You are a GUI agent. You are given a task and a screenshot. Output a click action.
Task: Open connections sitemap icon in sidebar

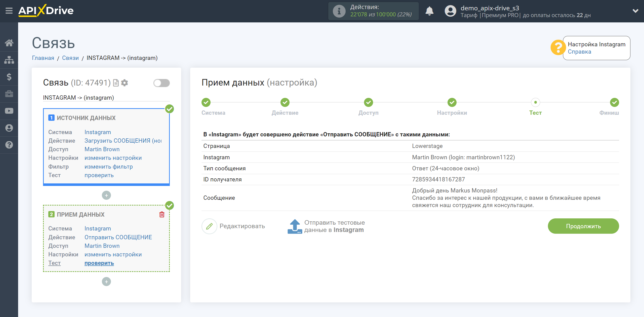pyautogui.click(x=9, y=60)
